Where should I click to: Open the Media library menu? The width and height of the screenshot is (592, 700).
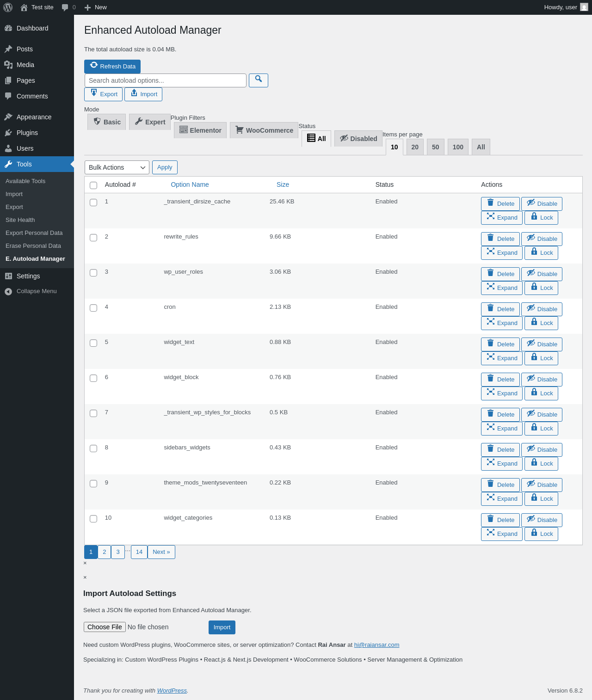tap(37, 65)
